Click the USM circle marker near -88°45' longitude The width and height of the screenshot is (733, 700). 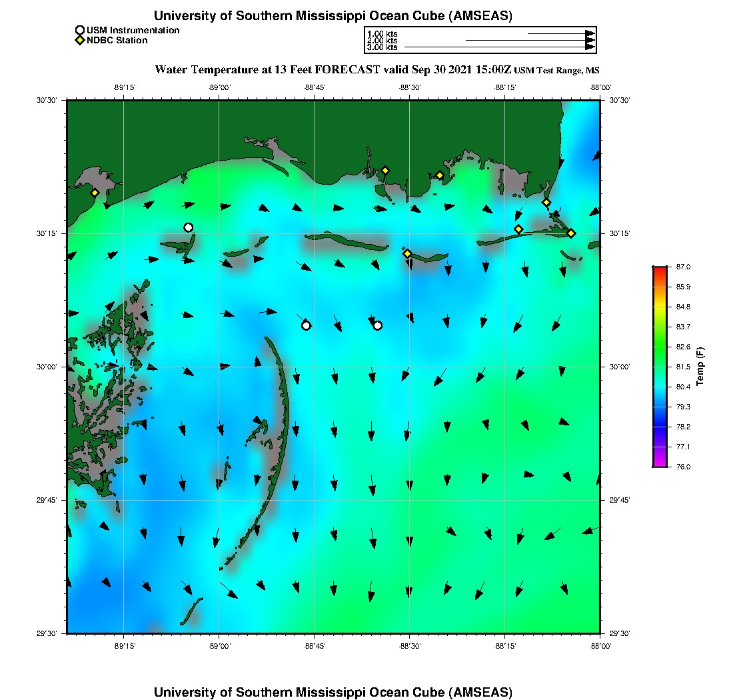point(306,325)
